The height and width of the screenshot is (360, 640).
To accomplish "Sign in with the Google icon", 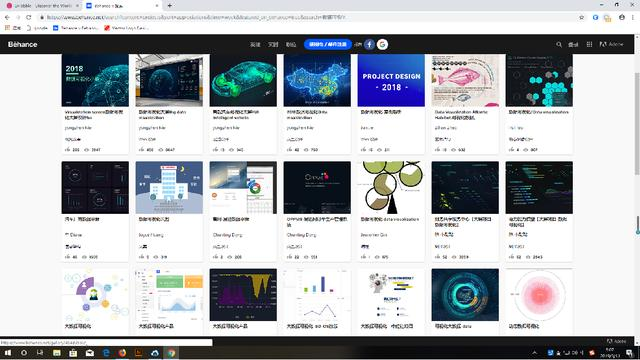I will point(382,44).
